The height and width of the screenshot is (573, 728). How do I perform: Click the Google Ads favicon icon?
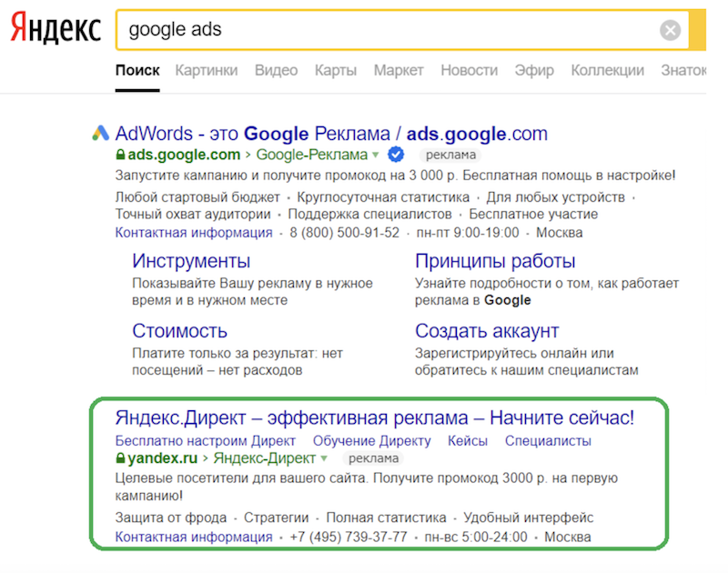pyautogui.click(x=101, y=133)
